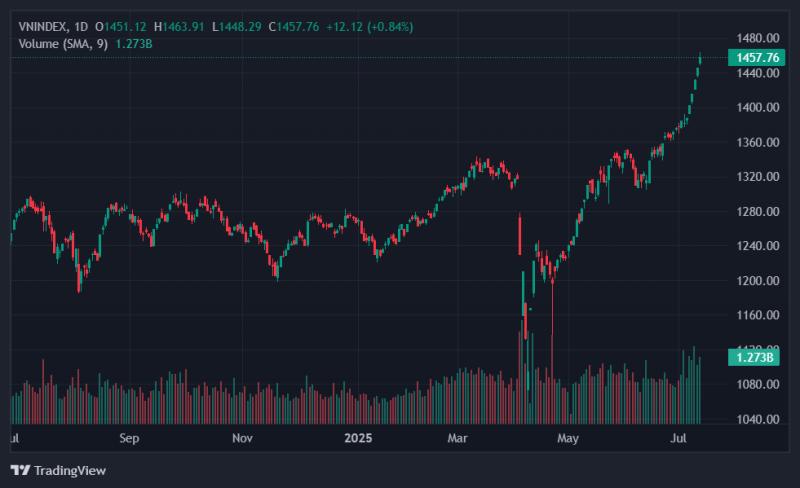Open the TradingView text link
The width and height of the screenshot is (800, 488).
point(70,471)
